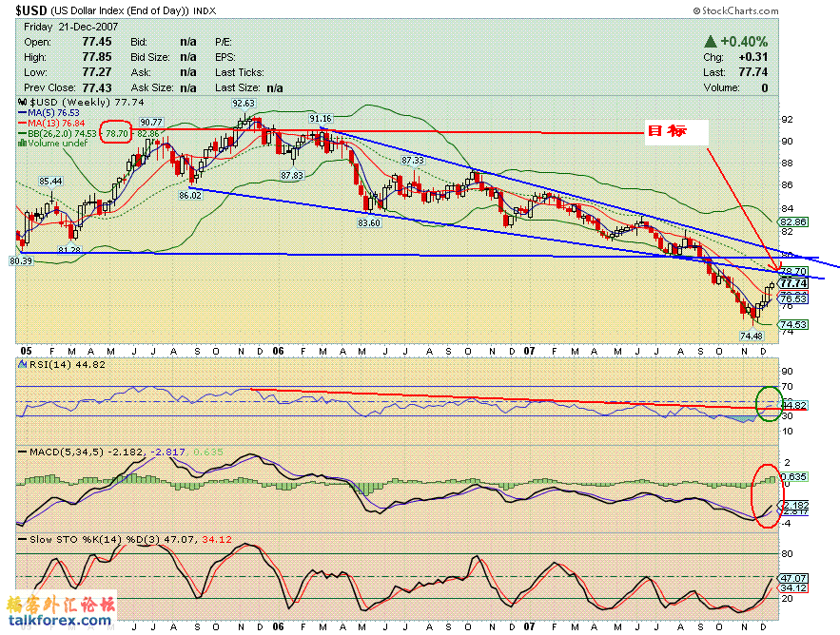Click the 07 year label under price panel
The image size is (840, 635).
(529, 351)
